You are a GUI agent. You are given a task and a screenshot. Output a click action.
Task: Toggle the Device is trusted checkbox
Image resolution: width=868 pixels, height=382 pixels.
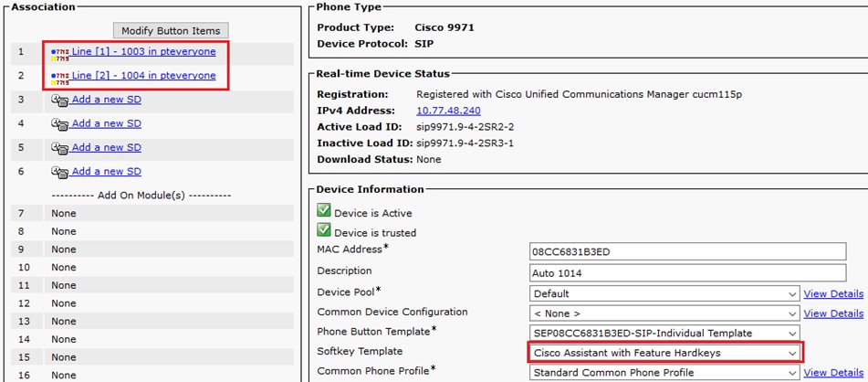point(323,229)
